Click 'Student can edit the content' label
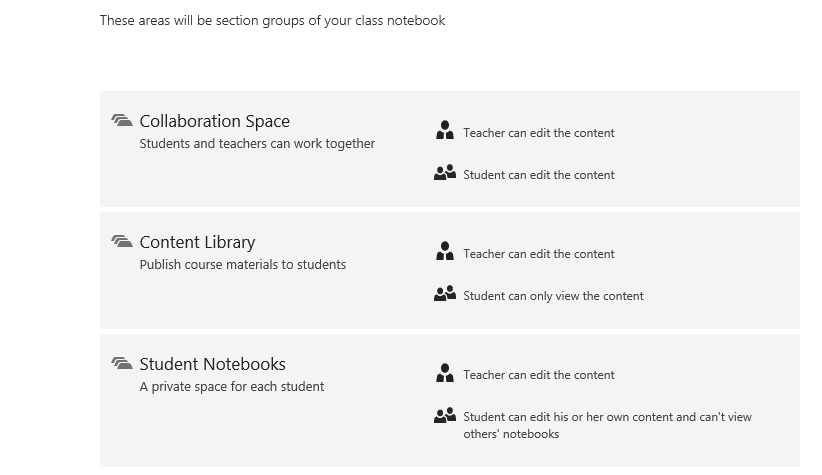The width and height of the screenshot is (822, 475). [538, 175]
